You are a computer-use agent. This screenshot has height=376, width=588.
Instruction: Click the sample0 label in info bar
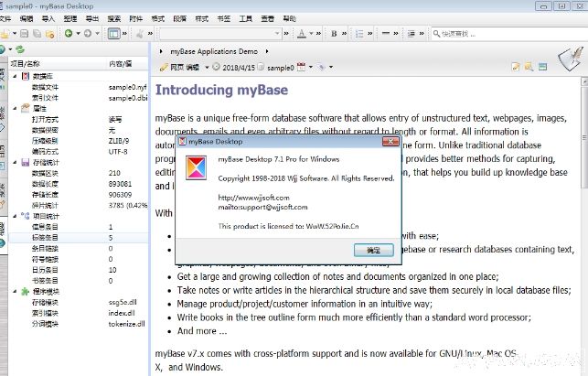click(280, 68)
